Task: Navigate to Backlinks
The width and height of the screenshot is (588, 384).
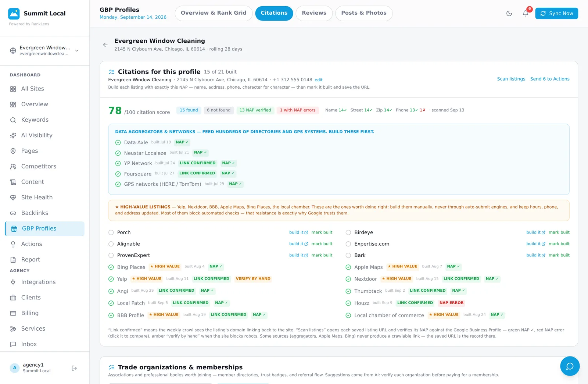Action: 45,213
